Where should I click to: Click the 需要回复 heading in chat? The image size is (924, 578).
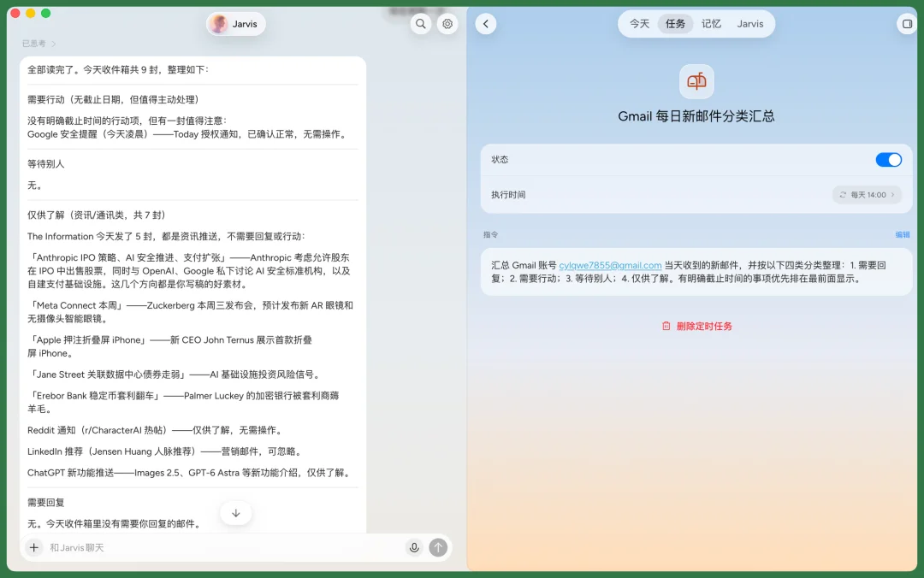(46, 503)
